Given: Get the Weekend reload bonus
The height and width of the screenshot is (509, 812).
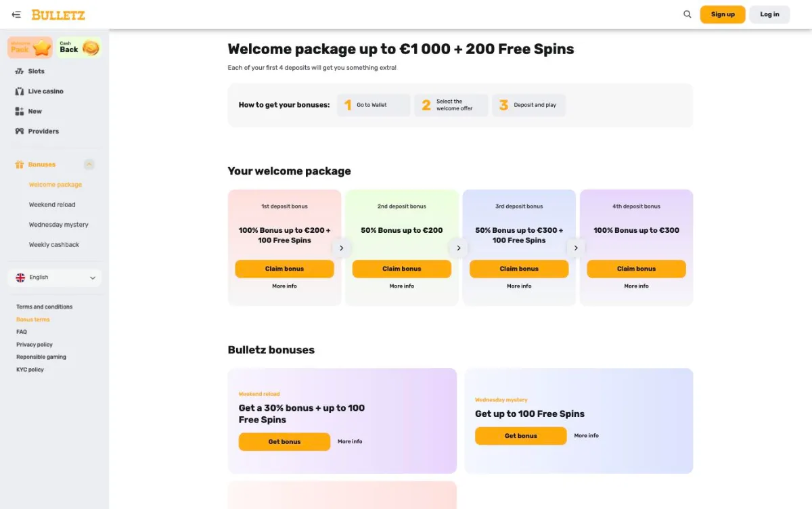Looking at the screenshot, I should tap(284, 442).
